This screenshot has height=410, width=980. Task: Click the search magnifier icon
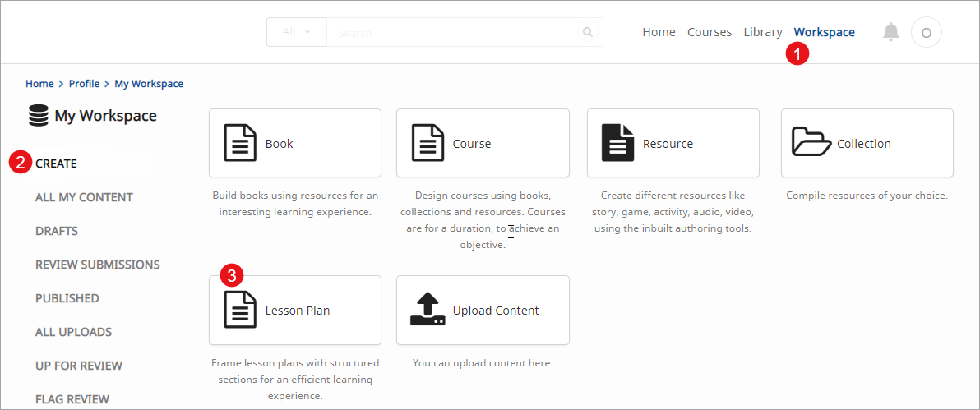click(587, 33)
